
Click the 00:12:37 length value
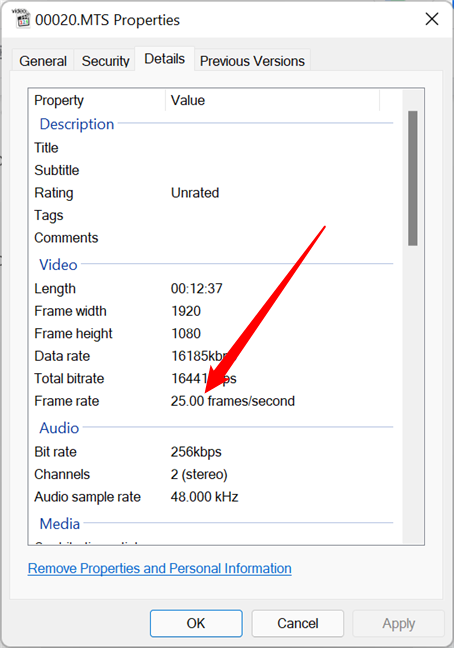point(197,288)
